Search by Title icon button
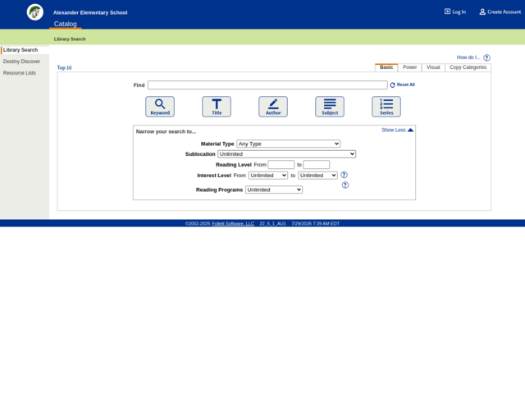The image size is (525, 420). pos(217,107)
